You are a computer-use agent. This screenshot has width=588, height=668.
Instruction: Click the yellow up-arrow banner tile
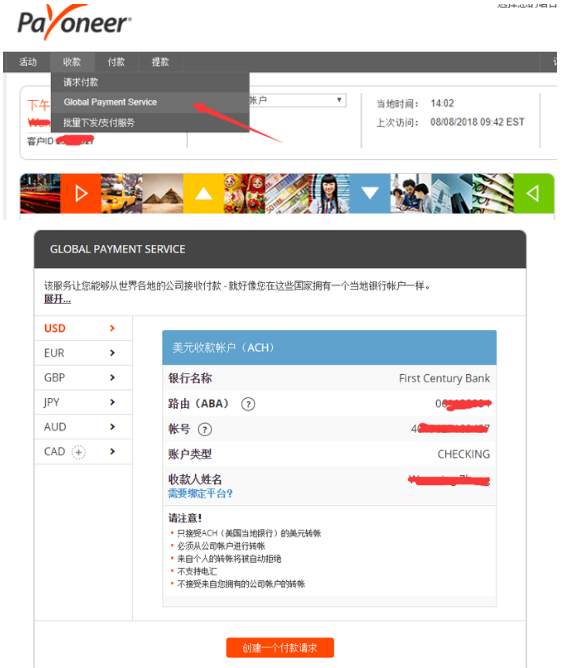point(204,193)
